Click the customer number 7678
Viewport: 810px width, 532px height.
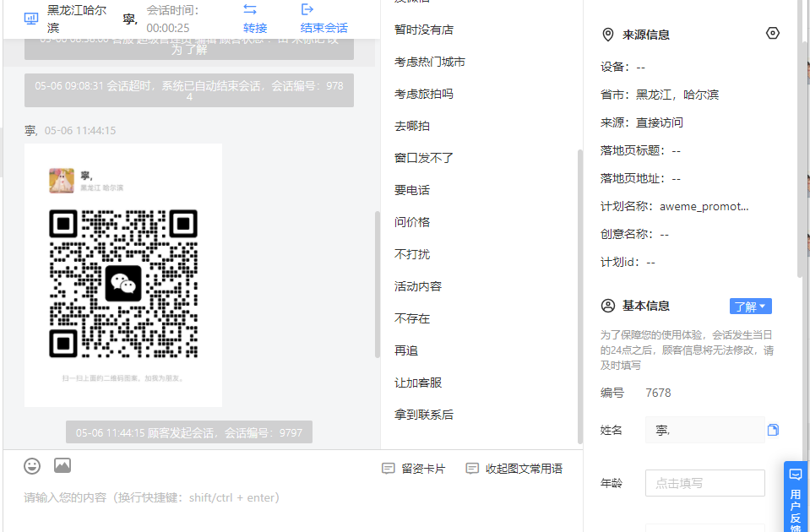coord(658,393)
